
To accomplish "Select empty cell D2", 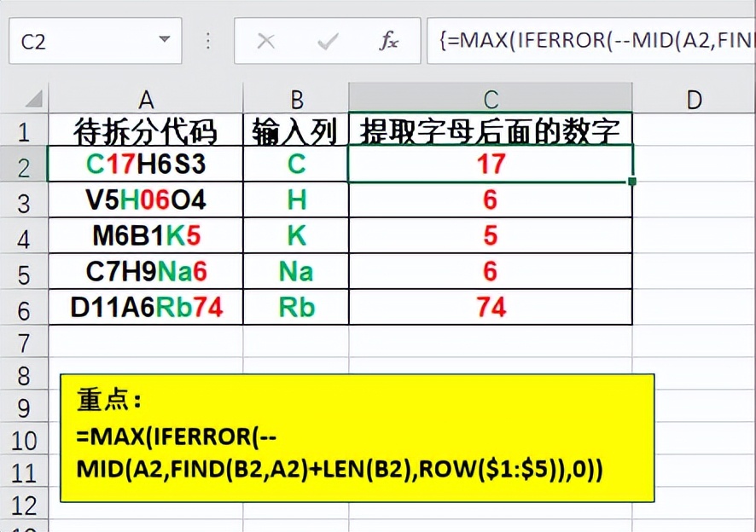I will click(695, 164).
